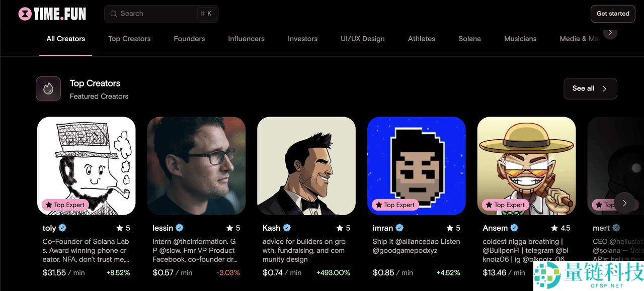Open toly's creator name link
The height and width of the screenshot is (291, 644).
pos(49,228)
